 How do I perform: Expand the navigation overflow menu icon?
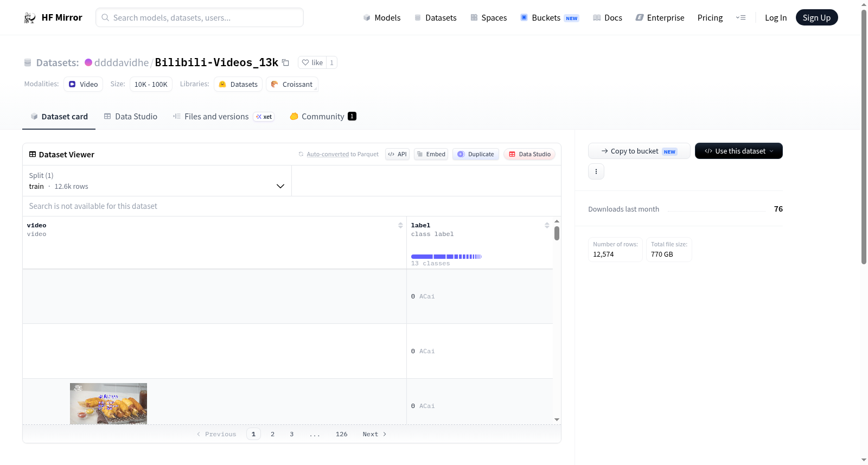click(741, 18)
